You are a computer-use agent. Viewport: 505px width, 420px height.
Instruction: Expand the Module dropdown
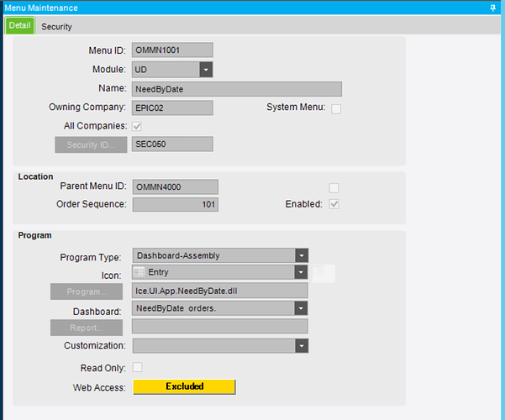click(x=206, y=70)
